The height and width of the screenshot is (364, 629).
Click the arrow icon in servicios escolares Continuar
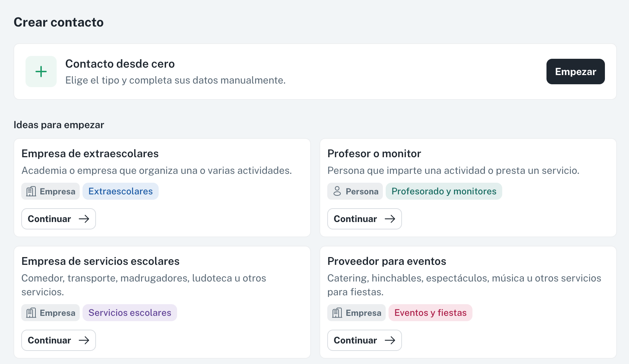click(x=84, y=340)
